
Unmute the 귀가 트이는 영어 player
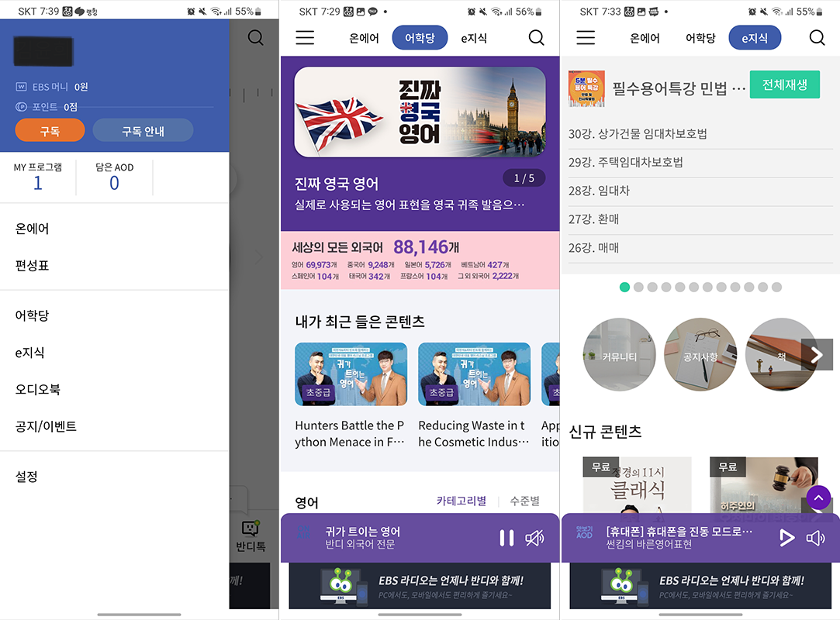[x=534, y=538]
